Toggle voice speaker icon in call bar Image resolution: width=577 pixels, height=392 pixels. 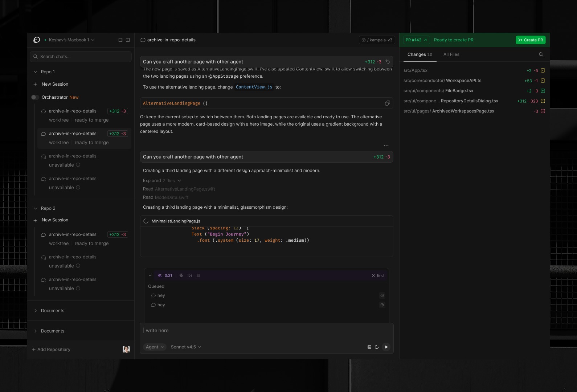[x=190, y=275]
